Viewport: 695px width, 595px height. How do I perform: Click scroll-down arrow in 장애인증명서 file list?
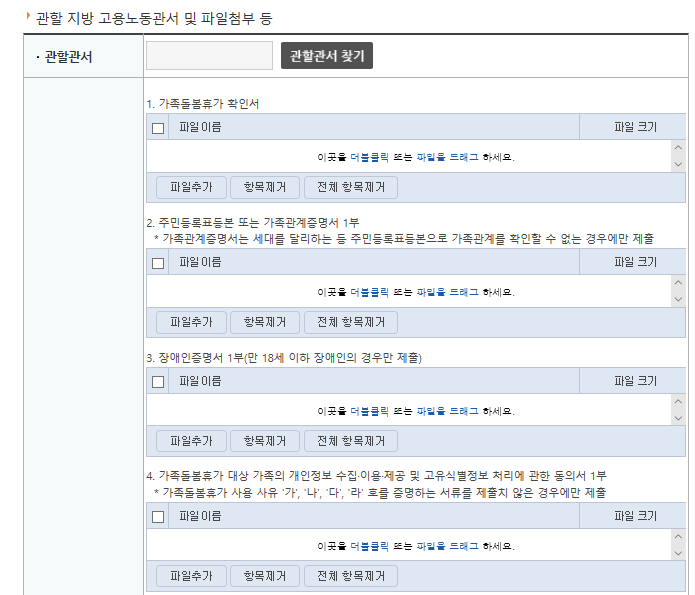pos(678,419)
